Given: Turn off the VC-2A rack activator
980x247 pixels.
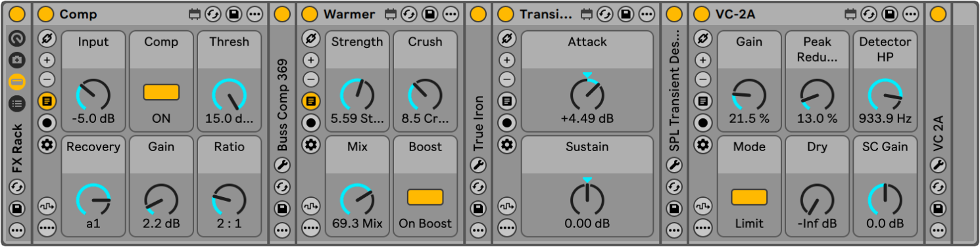Looking at the screenshot, I should (x=702, y=14).
